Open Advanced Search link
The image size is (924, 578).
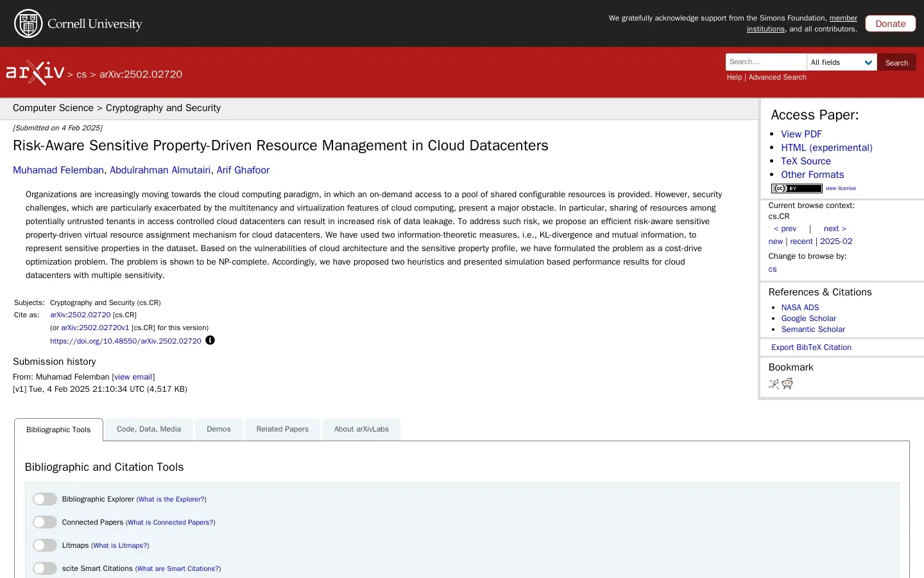click(x=777, y=77)
